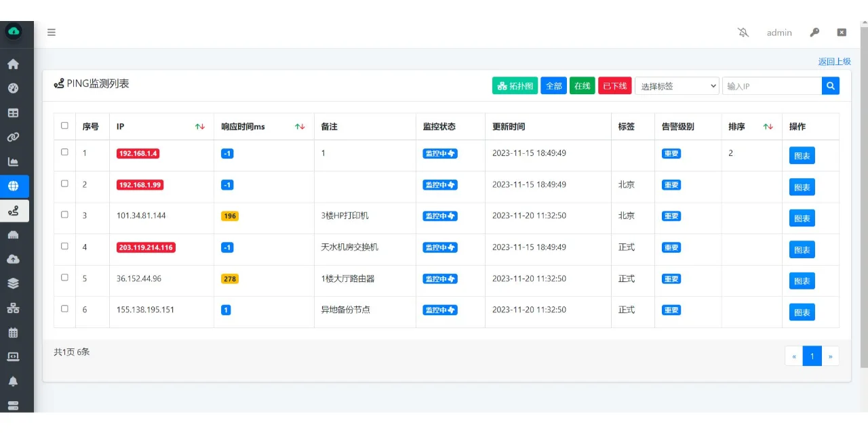Viewport: 868px width, 433px height.
Task: Click the network topology icon in sidebar
Action: coord(15,308)
